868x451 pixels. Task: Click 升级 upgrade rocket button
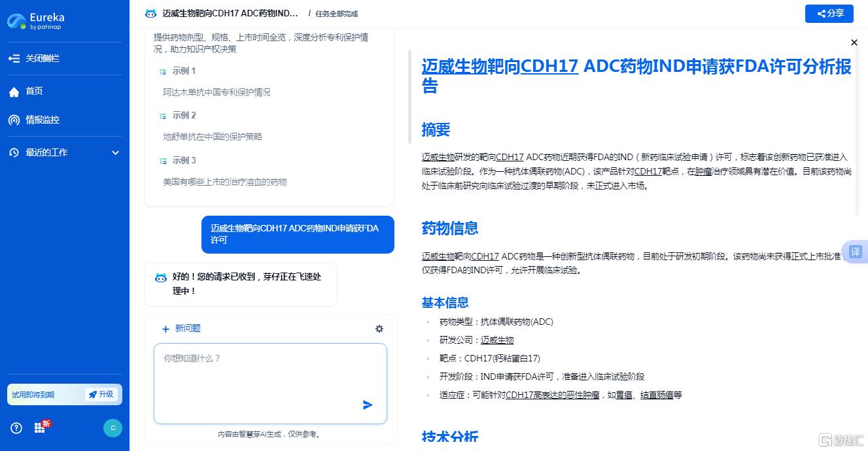[101, 394]
